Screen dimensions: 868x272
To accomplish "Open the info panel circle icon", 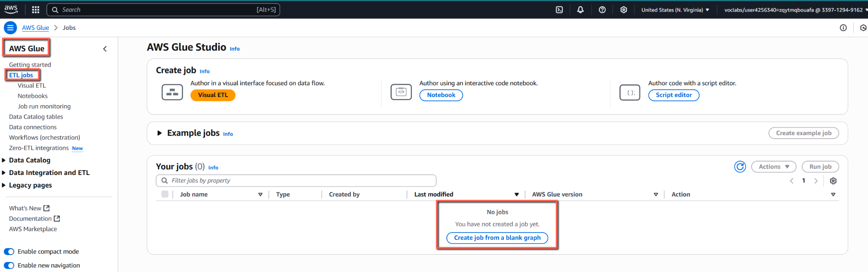I will [843, 28].
